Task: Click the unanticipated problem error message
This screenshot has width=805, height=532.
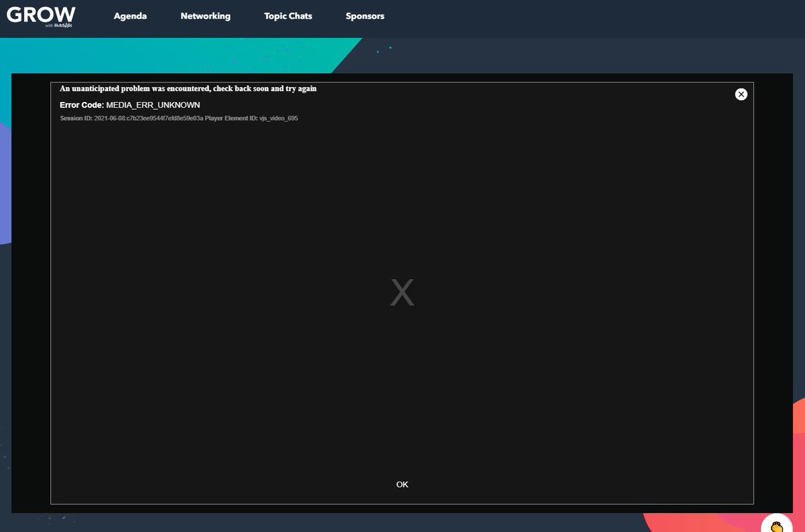Action: coord(188,89)
